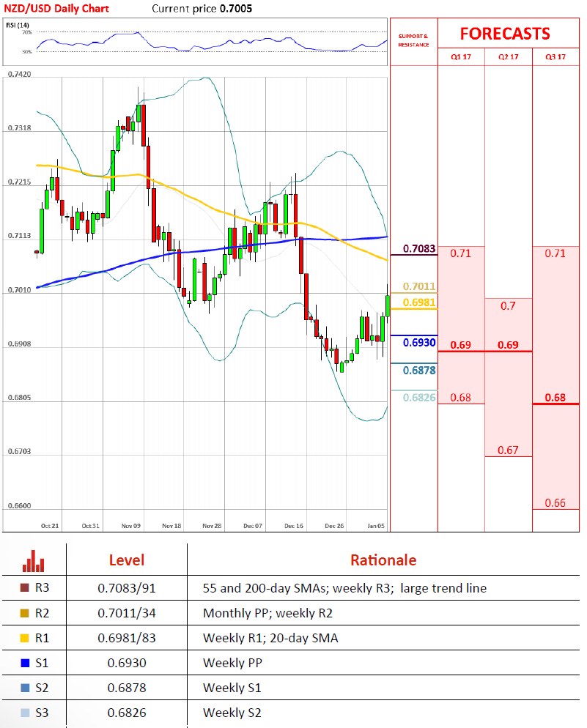Click the S2 steel blue color swatch
The height and width of the screenshot is (728, 587).
[x=25, y=688]
